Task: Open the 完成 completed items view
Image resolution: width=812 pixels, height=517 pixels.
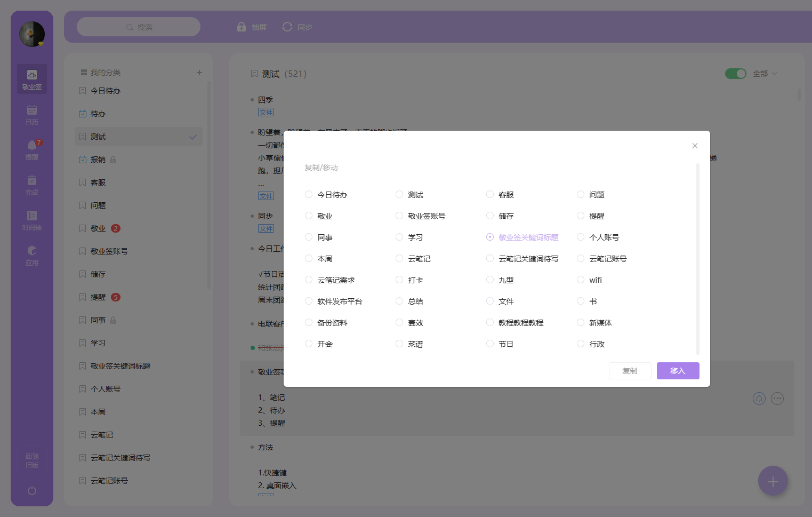Action: coord(32,185)
